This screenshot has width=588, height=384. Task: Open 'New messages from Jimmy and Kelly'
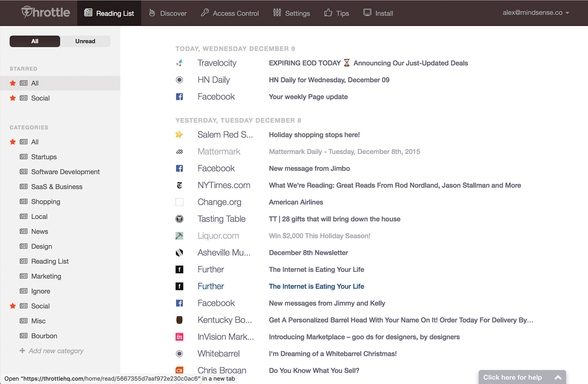point(327,303)
